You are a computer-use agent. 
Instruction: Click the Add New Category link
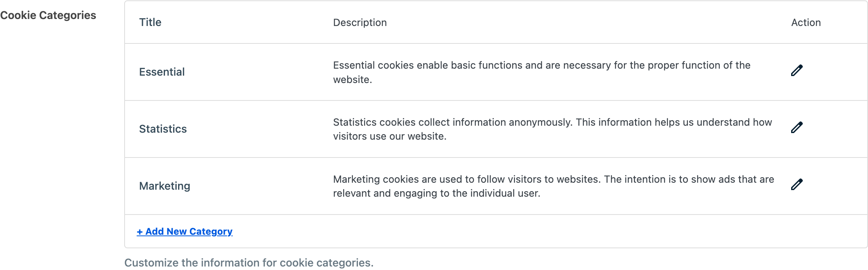(184, 231)
